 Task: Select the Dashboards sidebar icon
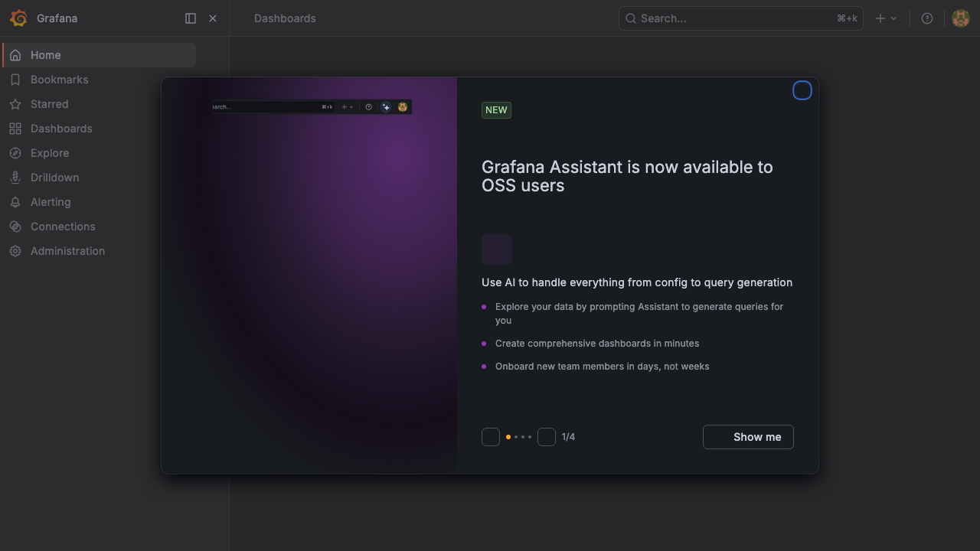coord(15,129)
